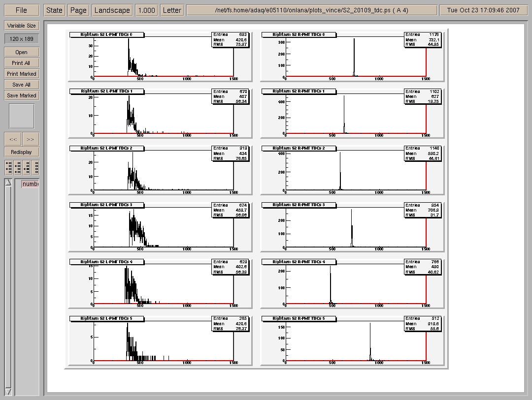Click title 'Rightarm S2 R-PMT TDCs 1'
This screenshot has width=532, height=400.
[299, 91]
